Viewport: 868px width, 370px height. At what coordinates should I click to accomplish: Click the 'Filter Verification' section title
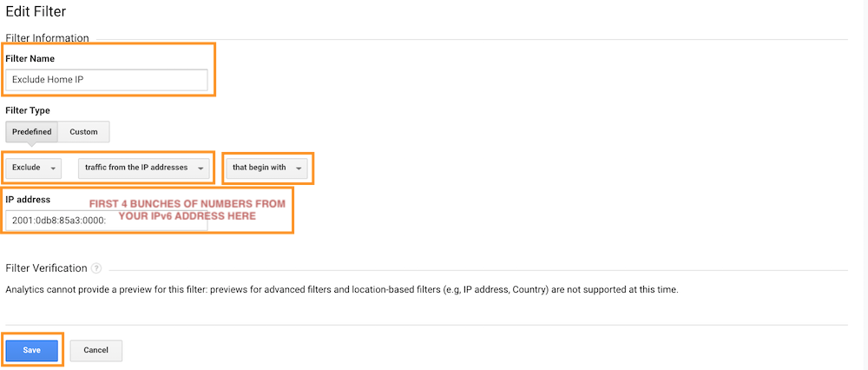pos(47,268)
